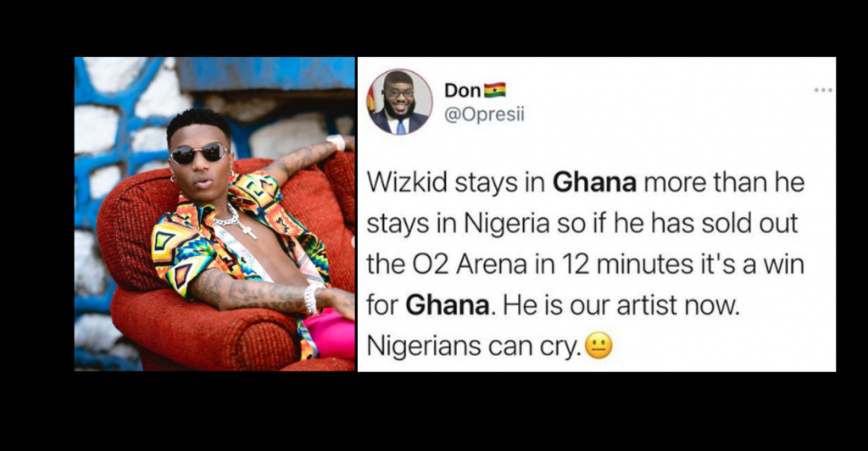Click the pink trousers in the photo

331,335
